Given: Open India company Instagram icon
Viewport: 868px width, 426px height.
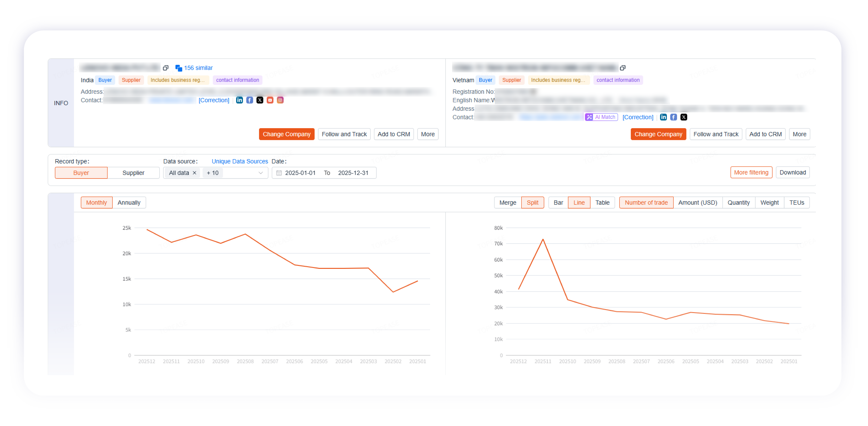Looking at the screenshot, I should (x=280, y=100).
